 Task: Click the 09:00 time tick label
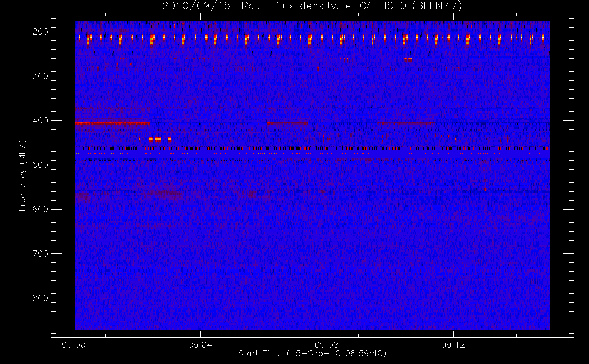[x=74, y=345]
